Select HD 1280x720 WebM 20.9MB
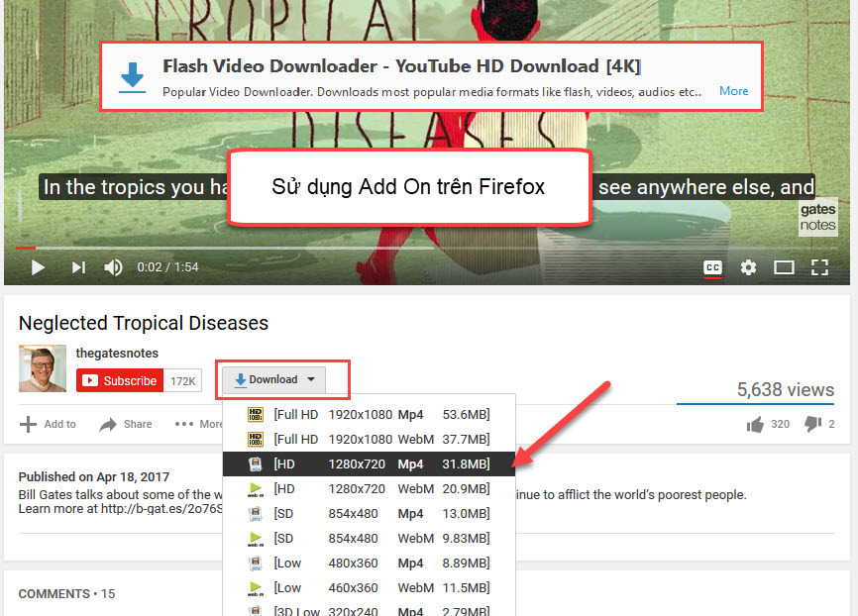This screenshot has height=616, width=858. click(x=369, y=488)
